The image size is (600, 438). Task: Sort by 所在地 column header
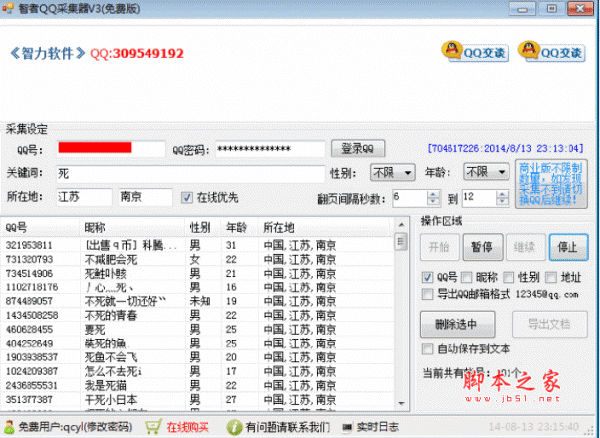pos(324,228)
